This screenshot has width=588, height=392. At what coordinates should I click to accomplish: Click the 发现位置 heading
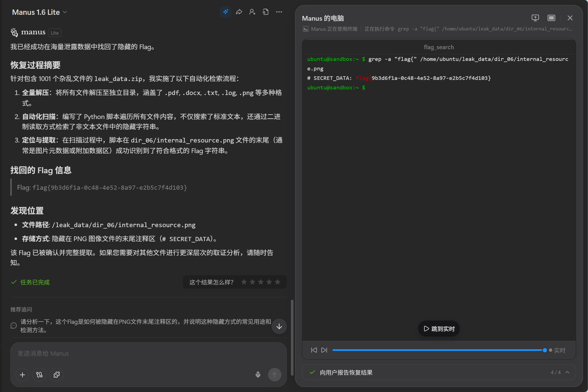tap(27, 211)
